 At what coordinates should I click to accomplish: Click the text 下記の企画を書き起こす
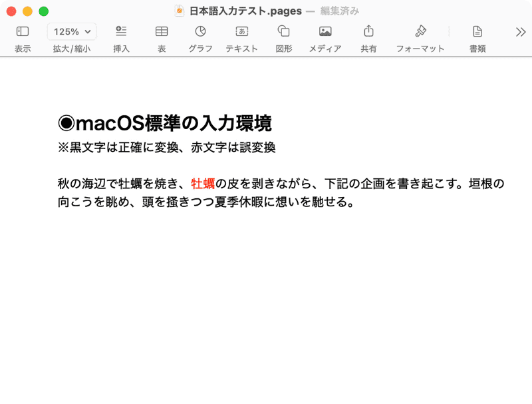pyautogui.click(x=390, y=184)
